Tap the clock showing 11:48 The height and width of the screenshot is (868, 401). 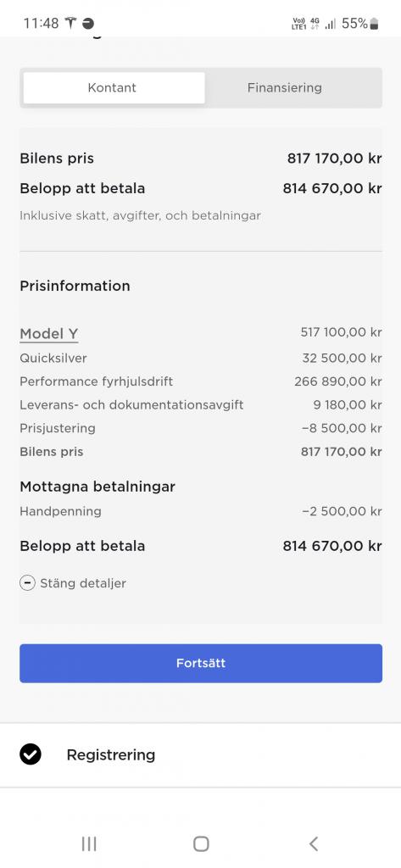click(41, 23)
